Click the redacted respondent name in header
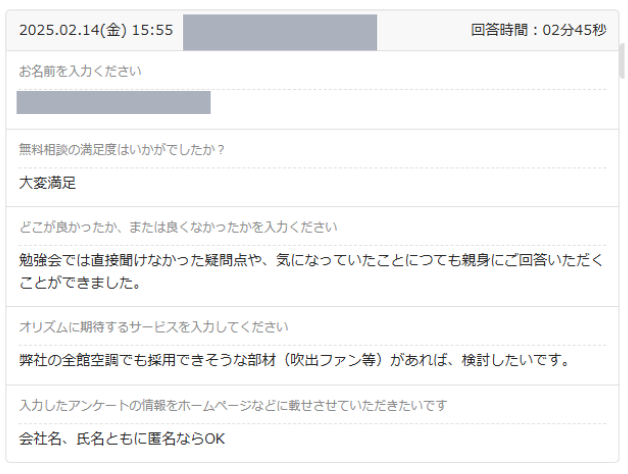Screen dimensions: 628x474 (x=280, y=32)
